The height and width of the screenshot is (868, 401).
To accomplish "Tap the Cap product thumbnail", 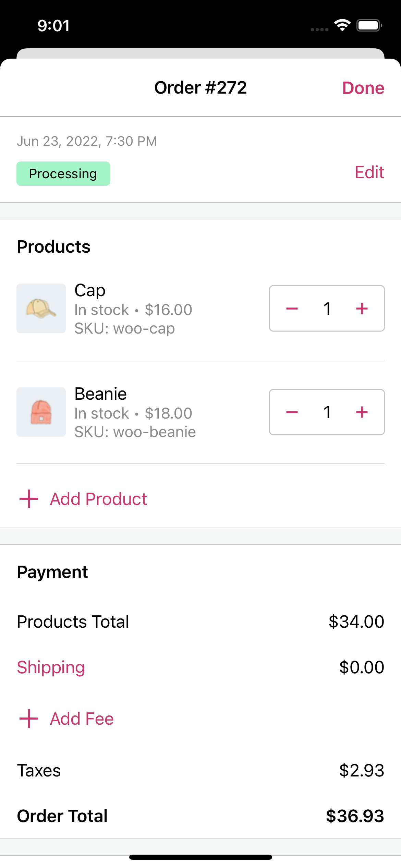I will [41, 308].
